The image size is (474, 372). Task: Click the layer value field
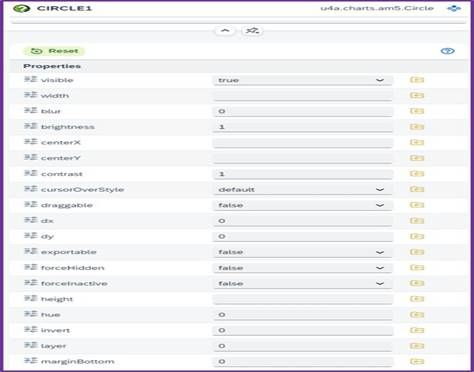pyautogui.click(x=303, y=346)
